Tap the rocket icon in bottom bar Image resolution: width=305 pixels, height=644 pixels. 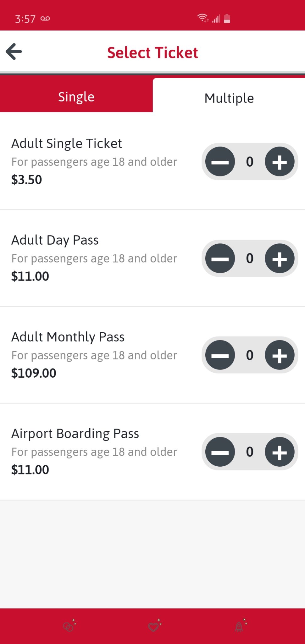pyautogui.click(x=240, y=626)
